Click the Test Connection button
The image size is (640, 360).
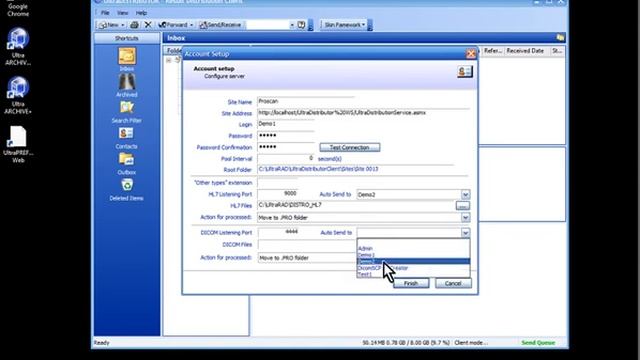(350, 147)
